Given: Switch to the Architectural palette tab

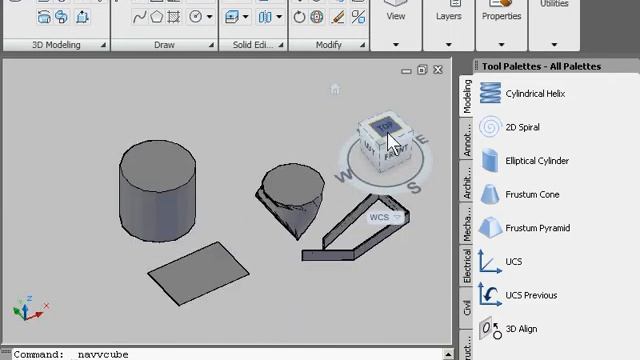Looking at the screenshot, I should pyautogui.click(x=467, y=182).
